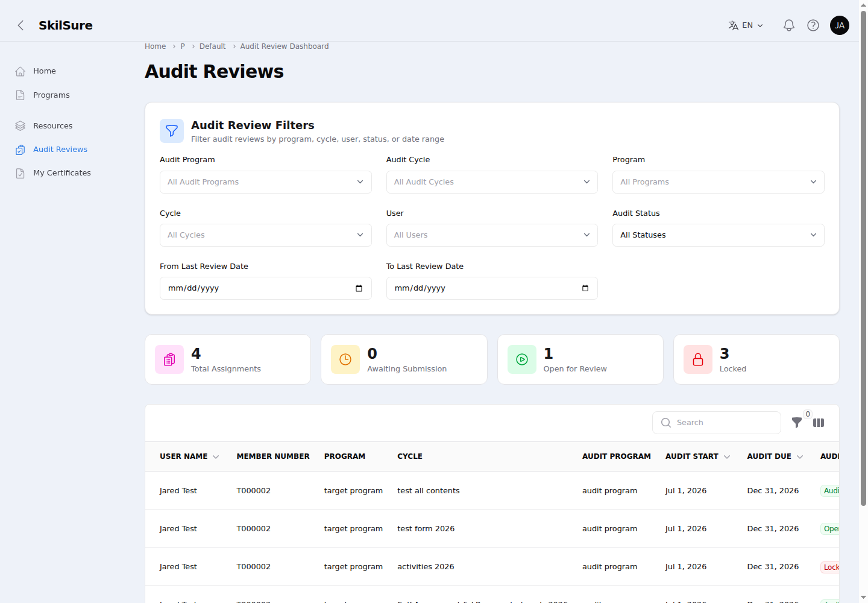Click the Resources layers icon in sidebar
Image resolution: width=868 pixels, height=603 pixels.
tap(20, 126)
